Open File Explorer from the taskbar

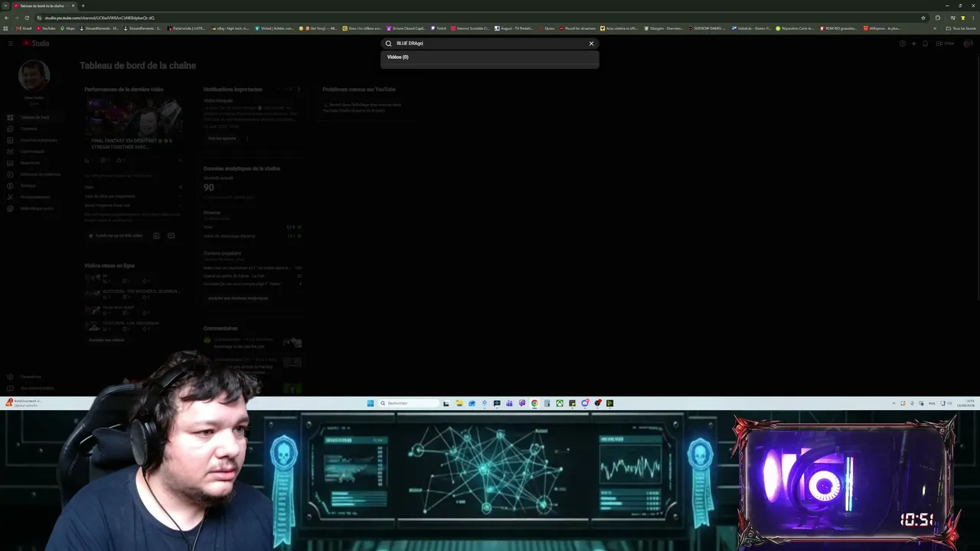[459, 403]
